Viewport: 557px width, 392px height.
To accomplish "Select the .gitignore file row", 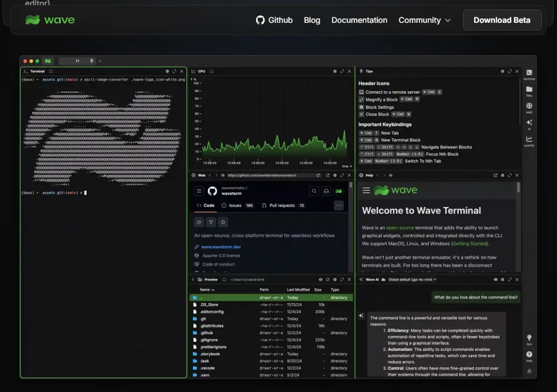I will [x=271, y=340].
